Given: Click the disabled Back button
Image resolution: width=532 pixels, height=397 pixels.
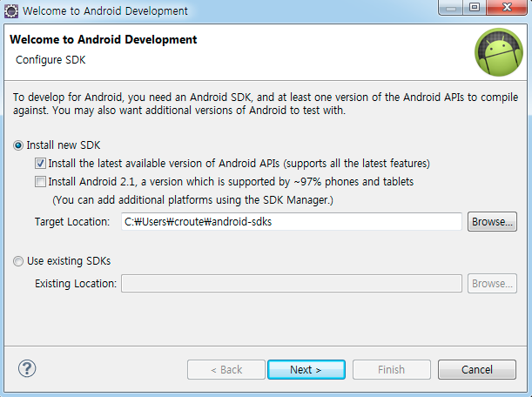Looking at the screenshot, I should pos(226,369).
